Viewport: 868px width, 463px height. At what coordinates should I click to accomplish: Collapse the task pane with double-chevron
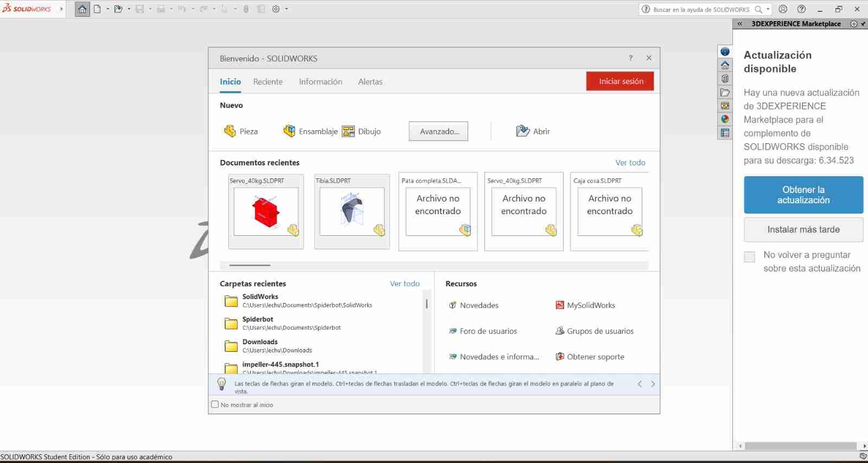(739, 24)
